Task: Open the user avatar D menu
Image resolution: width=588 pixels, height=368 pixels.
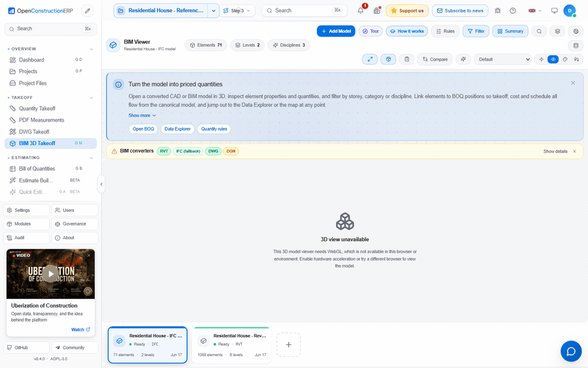Action: point(570,10)
